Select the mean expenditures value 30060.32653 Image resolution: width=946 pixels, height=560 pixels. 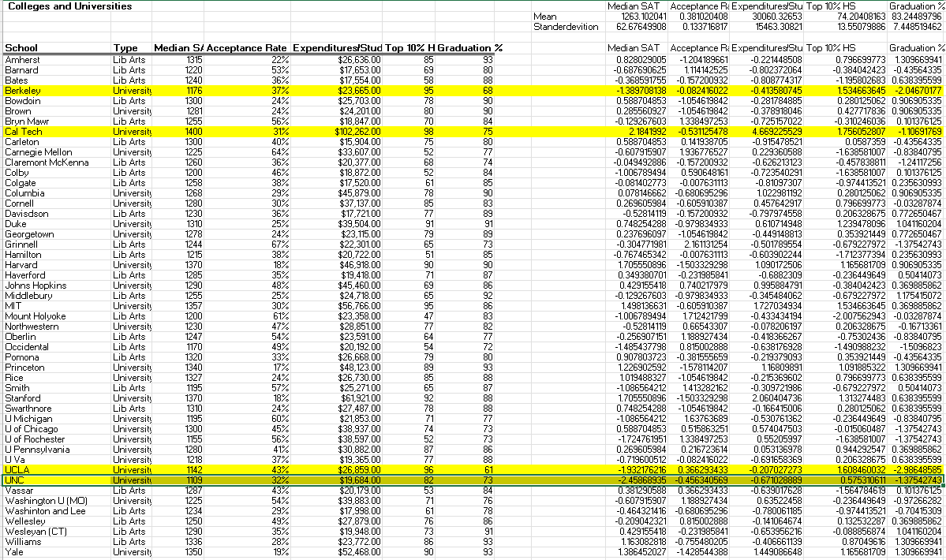(x=777, y=17)
